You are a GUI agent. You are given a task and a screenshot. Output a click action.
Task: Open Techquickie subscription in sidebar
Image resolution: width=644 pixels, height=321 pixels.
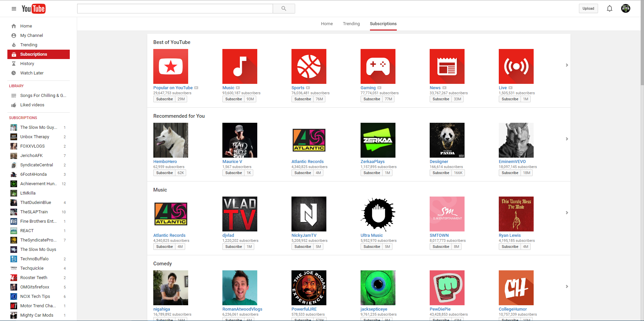click(39, 268)
